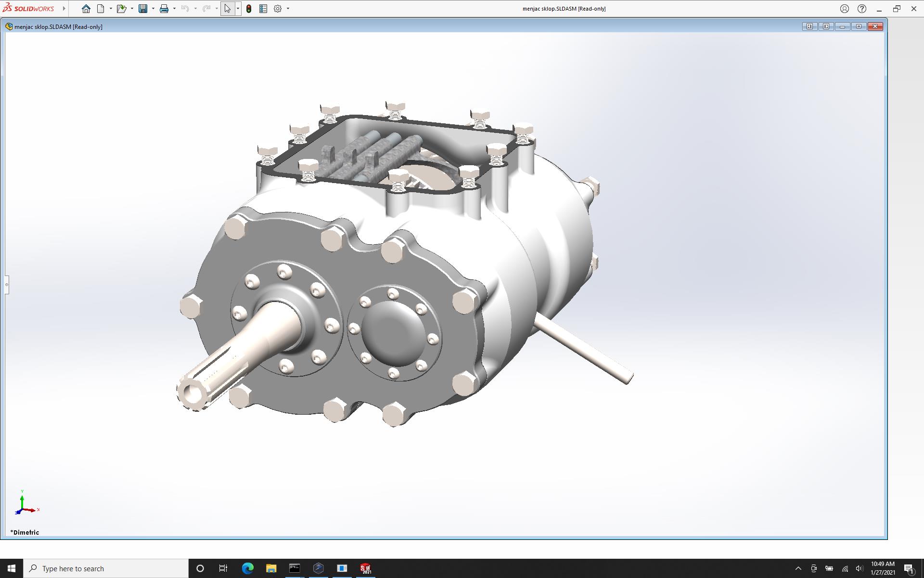
Task: Click the Dimetric view label
Action: 25,532
